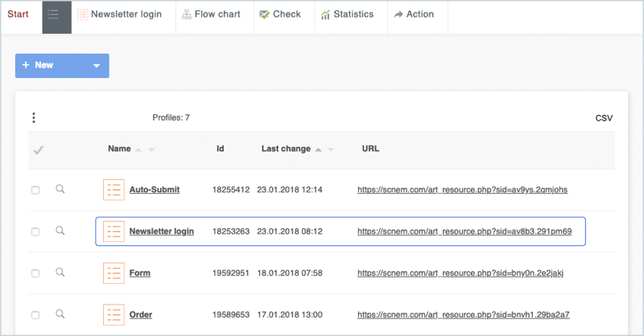644x336 pixels.
Task: Open the Order profile URL link
Action: point(463,314)
